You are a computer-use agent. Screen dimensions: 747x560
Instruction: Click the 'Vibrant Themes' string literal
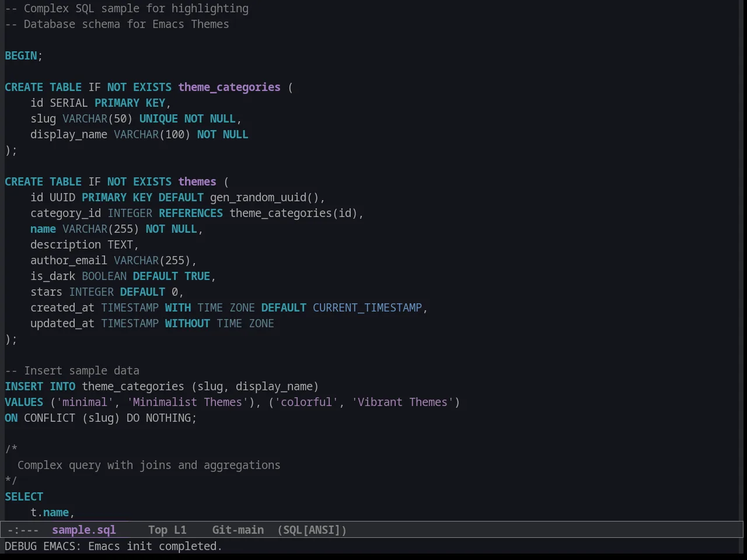point(403,402)
